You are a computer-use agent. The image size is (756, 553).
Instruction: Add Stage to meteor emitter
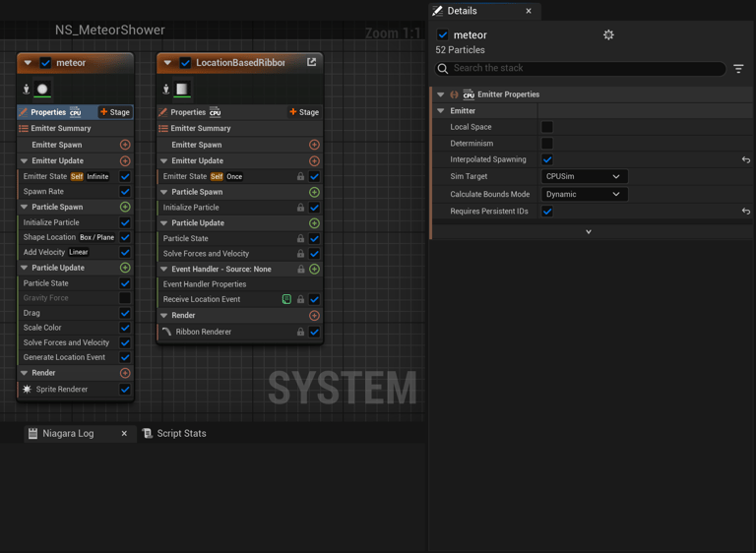(x=115, y=112)
